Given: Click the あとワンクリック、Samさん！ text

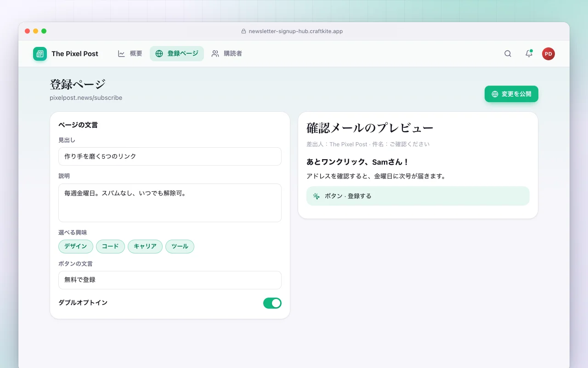Looking at the screenshot, I should pyautogui.click(x=358, y=162).
